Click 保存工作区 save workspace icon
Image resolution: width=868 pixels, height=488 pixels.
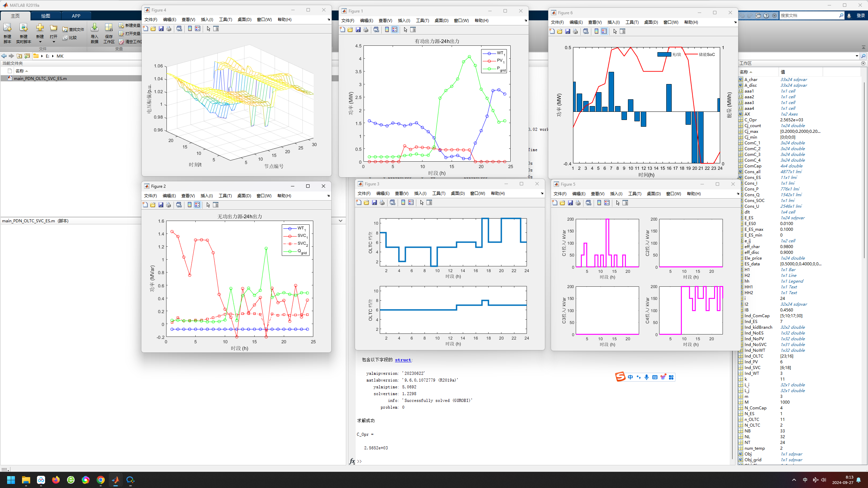108,28
